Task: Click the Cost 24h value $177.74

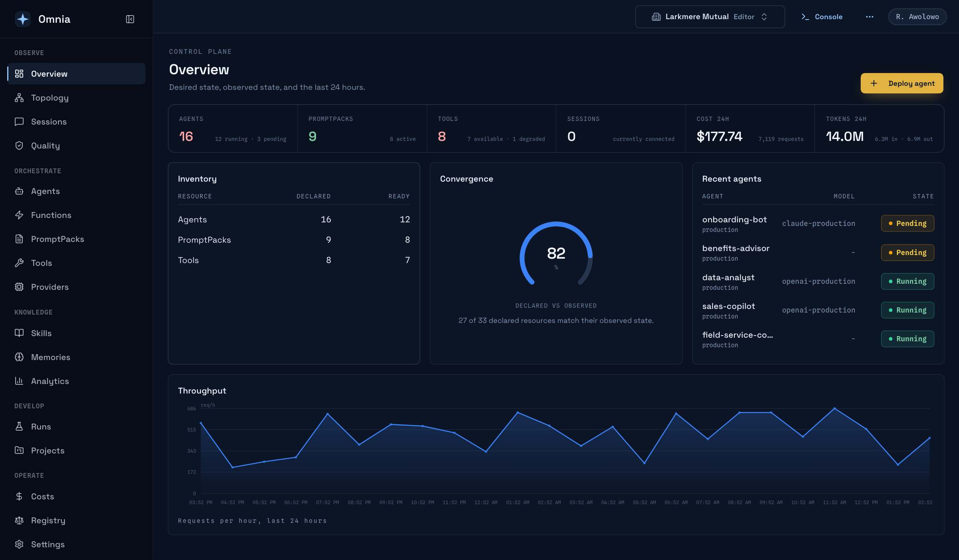Action: pyautogui.click(x=719, y=137)
